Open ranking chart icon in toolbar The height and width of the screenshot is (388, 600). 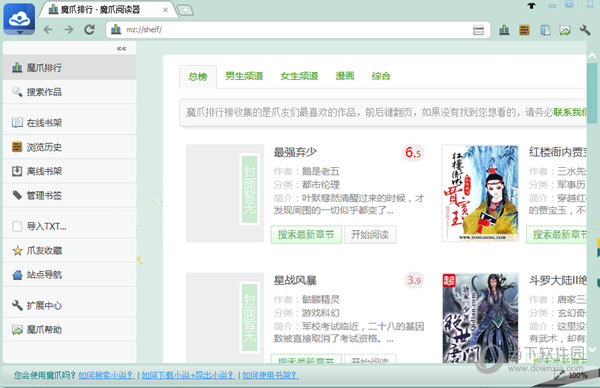tap(504, 30)
